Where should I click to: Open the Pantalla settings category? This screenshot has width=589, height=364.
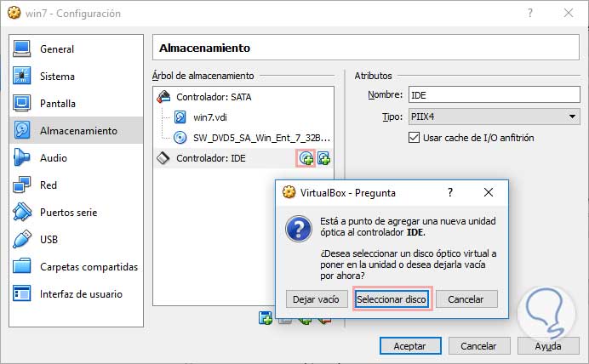pos(76,104)
